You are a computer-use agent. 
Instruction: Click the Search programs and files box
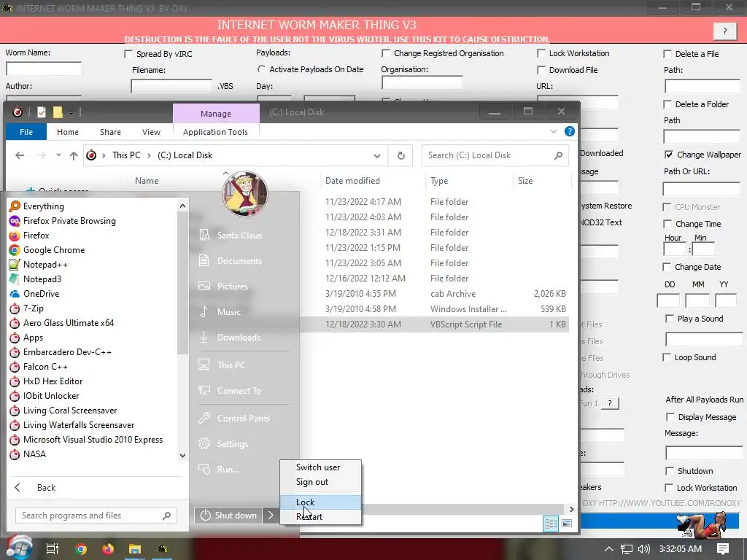pos(96,516)
